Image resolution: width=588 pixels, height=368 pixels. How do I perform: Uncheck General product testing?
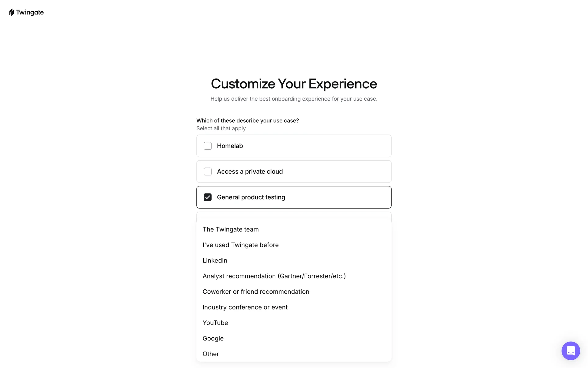(208, 197)
